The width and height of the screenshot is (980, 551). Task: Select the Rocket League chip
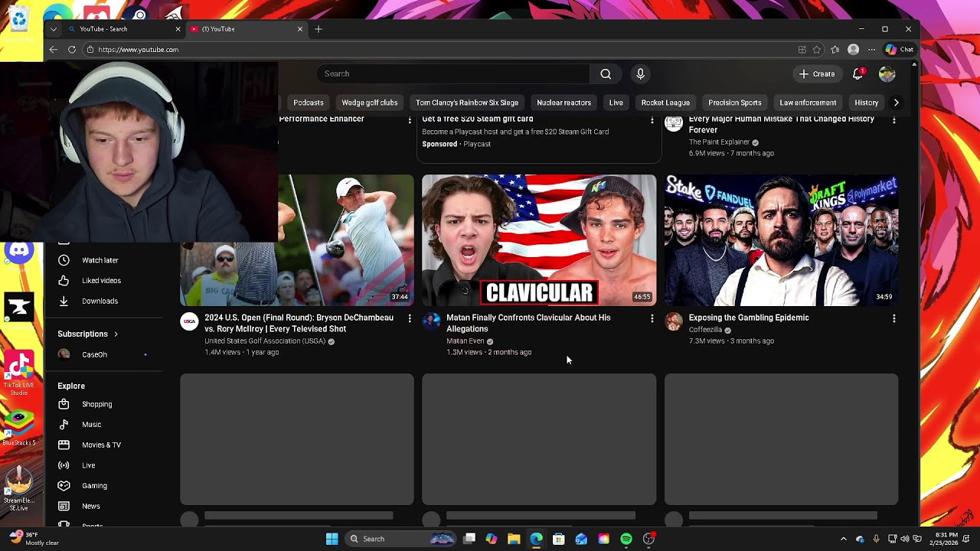665,103
